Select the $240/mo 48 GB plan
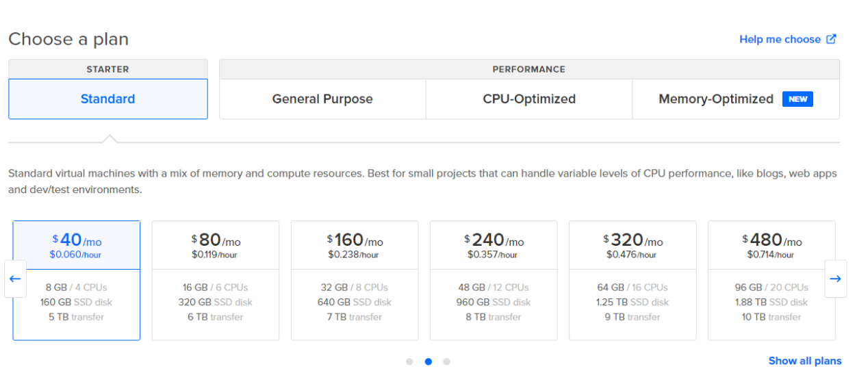The width and height of the screenshot is (868, 382). pyautogui.click(x=494, y=280)
